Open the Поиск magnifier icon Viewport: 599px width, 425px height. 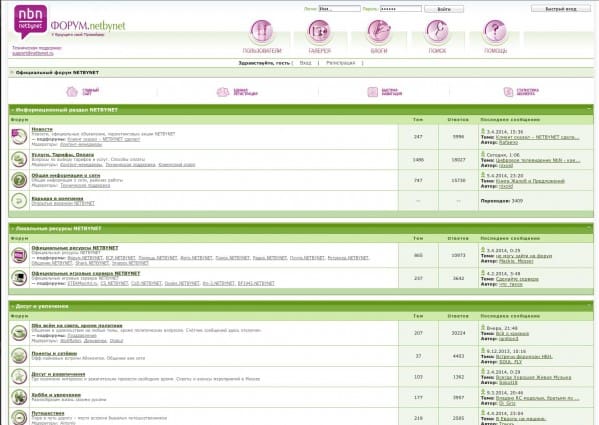[x=437, y=32]
